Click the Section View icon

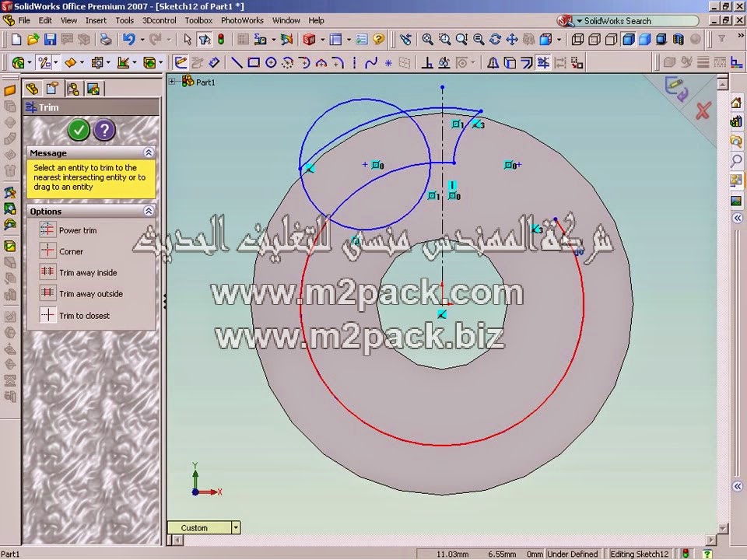(x=678, y=40)
